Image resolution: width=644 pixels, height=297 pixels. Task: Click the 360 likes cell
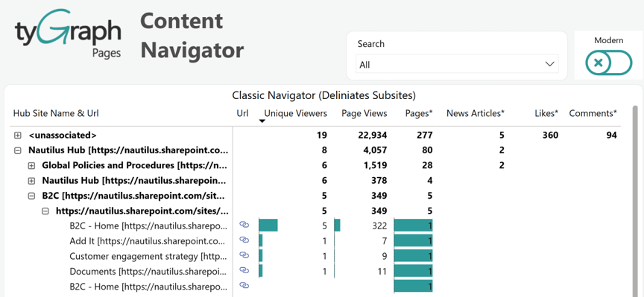coord(549,135)
